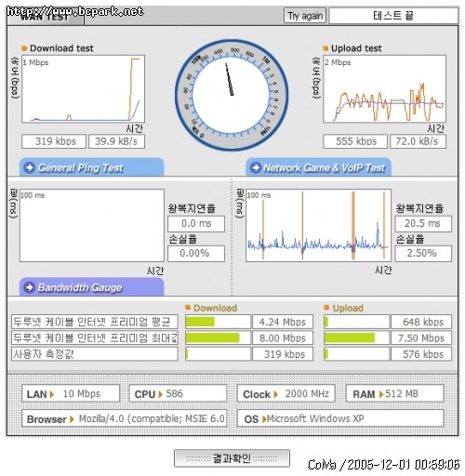
Task: Open the Network Game & VoIP Test tab
Action: click(x=318, y=167)
